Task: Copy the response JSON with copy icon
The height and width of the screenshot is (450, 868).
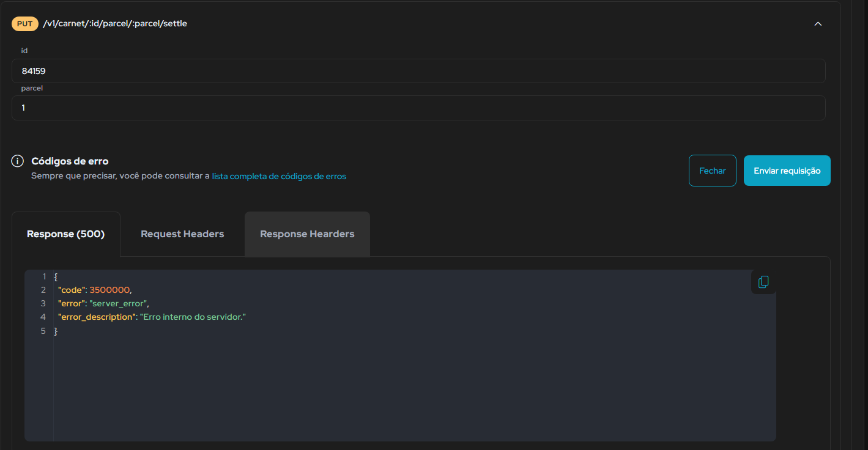Action: point(763,282)
